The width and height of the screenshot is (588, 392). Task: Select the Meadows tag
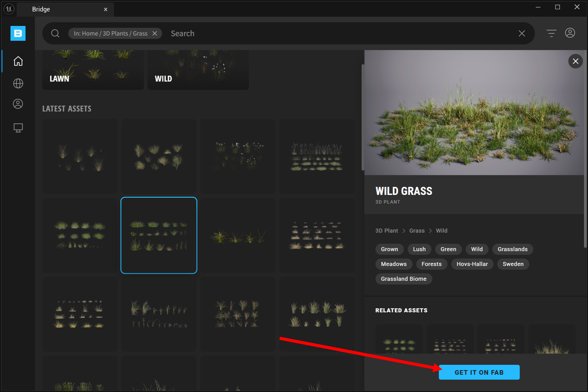(x=394, y=264)
